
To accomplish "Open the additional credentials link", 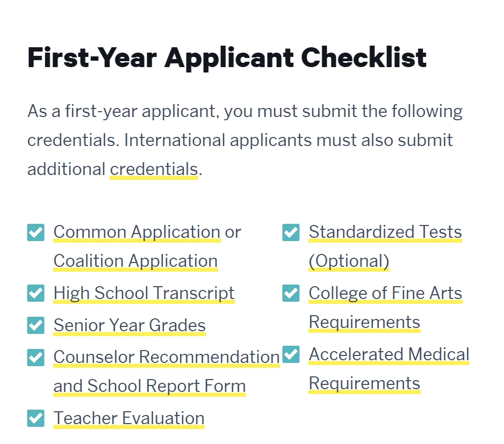I will [x=154, y=169].
